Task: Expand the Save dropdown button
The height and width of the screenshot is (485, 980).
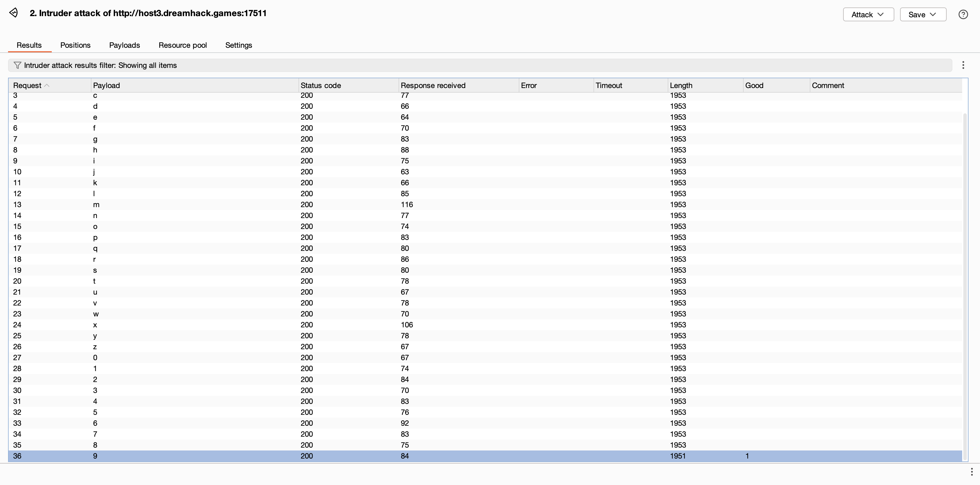Action: click(x=923, y=14)
